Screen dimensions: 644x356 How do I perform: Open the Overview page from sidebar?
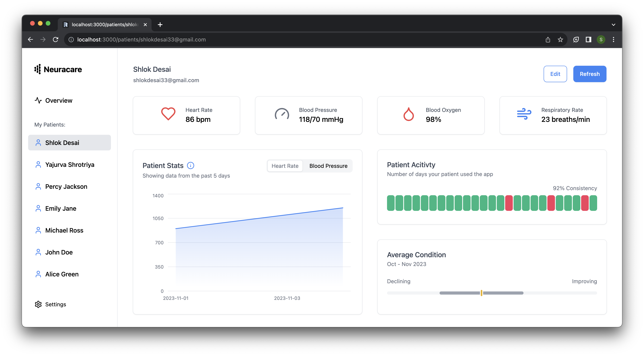[59, 100]
